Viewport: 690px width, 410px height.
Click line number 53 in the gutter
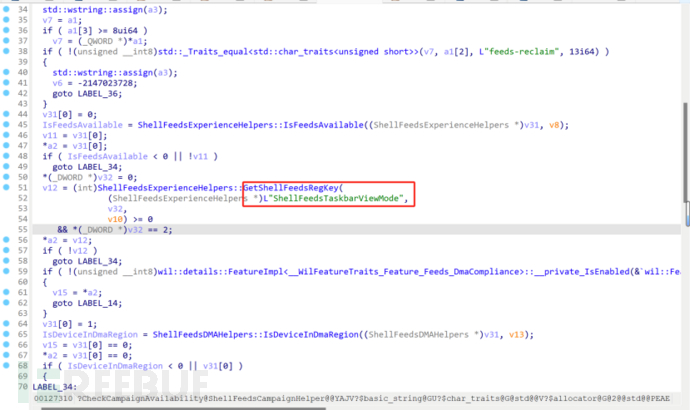click(22, 209)
